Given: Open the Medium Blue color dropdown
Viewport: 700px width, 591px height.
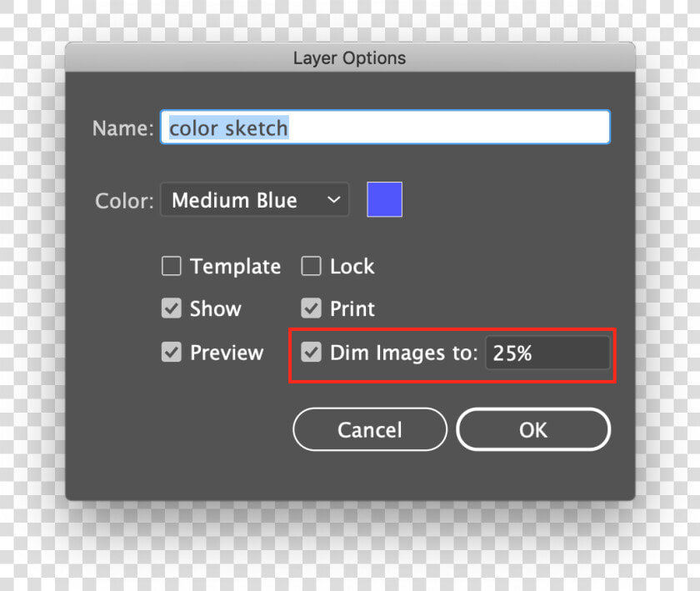Looking at the screenshot, I should click(x=254, y=200).
